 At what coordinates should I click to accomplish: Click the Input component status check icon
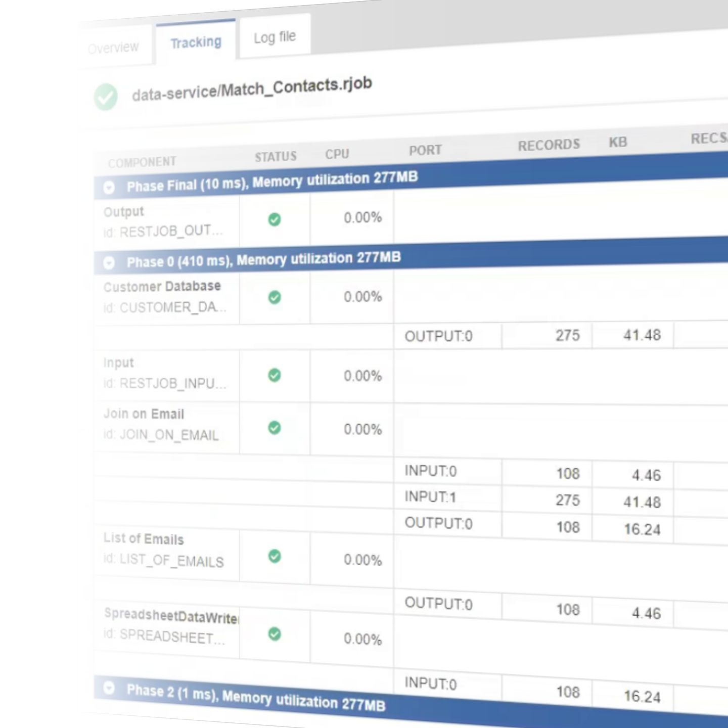[275, 375]
